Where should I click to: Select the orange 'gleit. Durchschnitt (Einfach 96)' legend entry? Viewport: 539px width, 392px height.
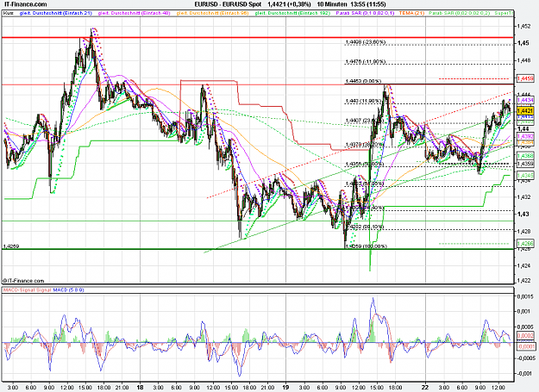pos(212,13)
